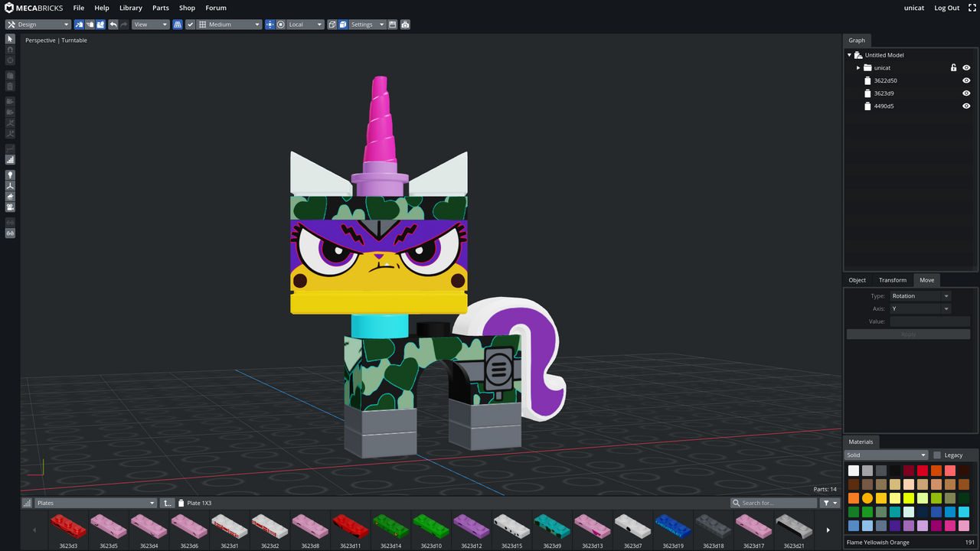This screenshot has width=980, height=551.
Task: Open the Parts menu
Action: point(161,8)
